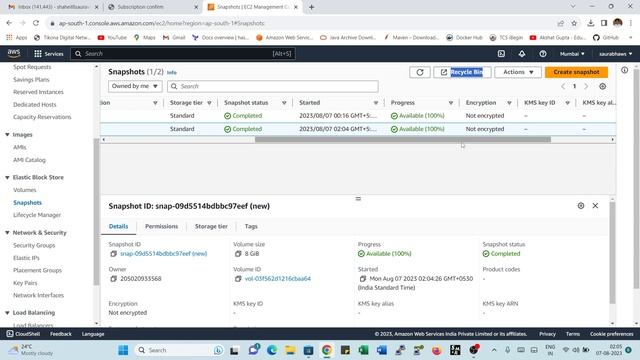Open the info panel icon
The image size is (640, 360).
tap(624, 70)
